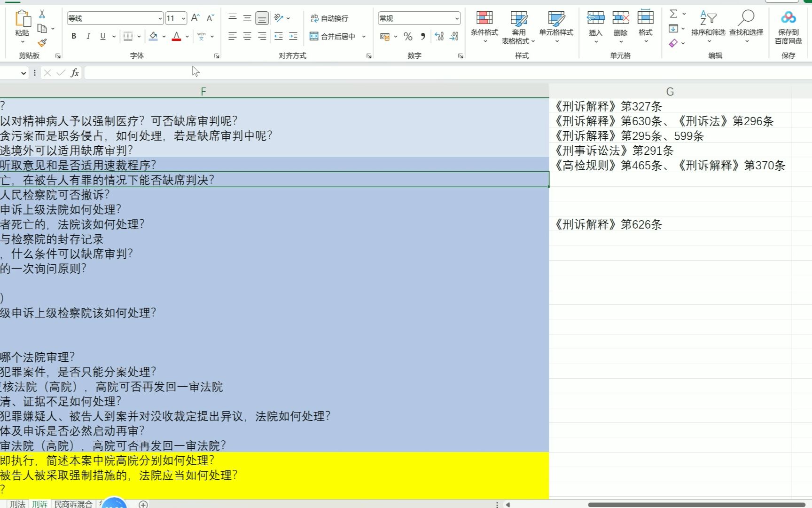Select column F header
812x508 pixels.
[274, 92]
